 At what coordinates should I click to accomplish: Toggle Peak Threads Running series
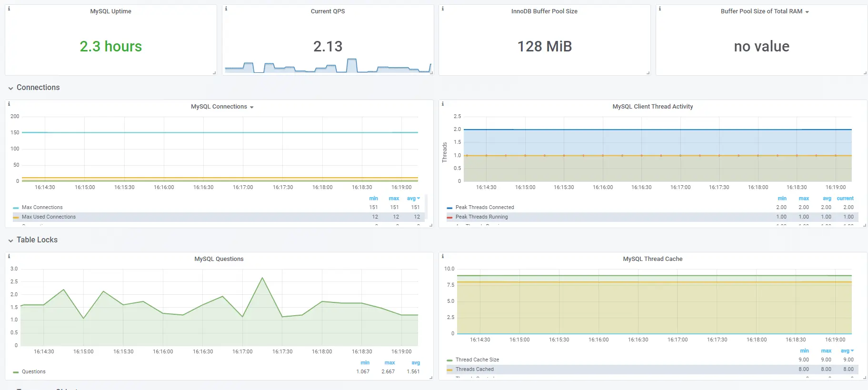(x=481, y=217)
